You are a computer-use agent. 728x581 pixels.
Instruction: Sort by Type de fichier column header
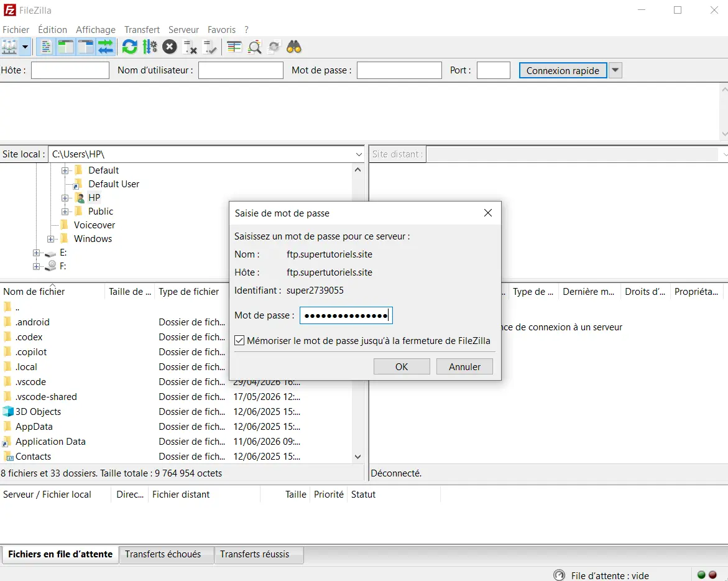click(x=190, y=292)
